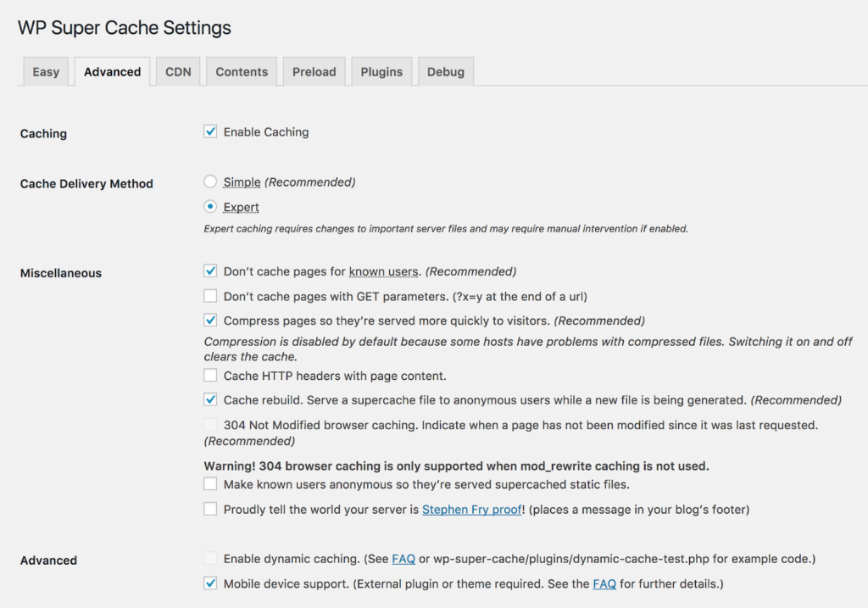Click the 'Enable Caching' label text
The width and height of the screenshot is (868, 608).
266,131
